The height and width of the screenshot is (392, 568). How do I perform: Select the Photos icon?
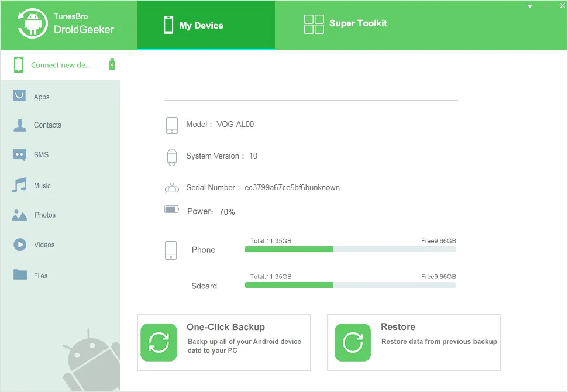(x=19, y=215)
